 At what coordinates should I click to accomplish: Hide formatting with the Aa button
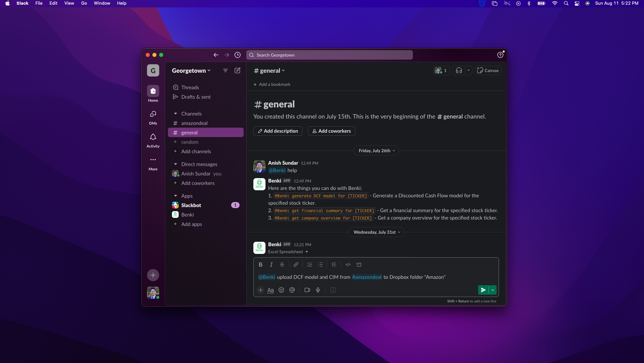click(x=271, y=290)
